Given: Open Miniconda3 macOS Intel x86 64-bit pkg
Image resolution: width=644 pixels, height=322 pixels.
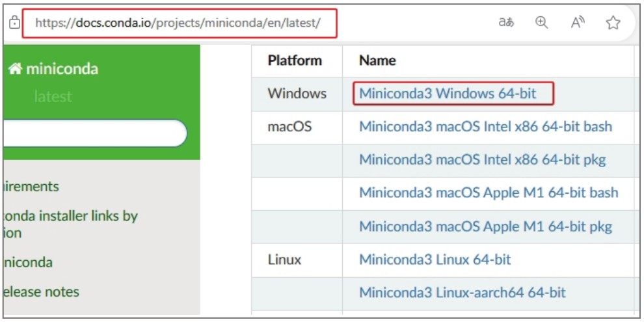Looking at the screenshot, I should [x=483, y=159].
